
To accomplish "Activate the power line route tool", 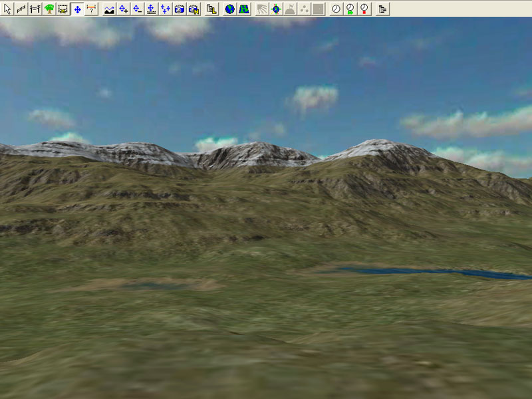I will tap(35, 9).
